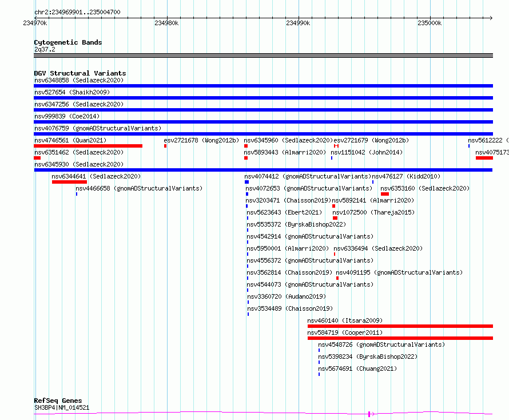Select nsv3360720 (Audano2019) label

click(x=287, y=296)
